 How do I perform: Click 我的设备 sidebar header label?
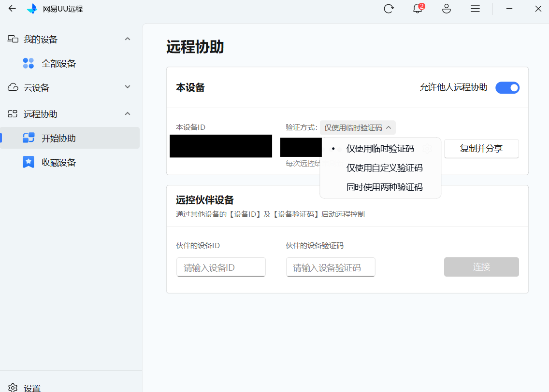click(40, 40)
